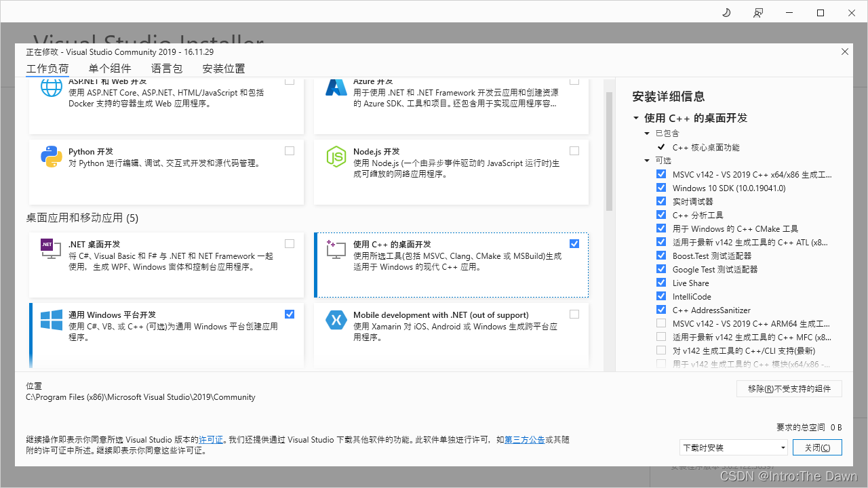Viewport: 868px width, 488px height.
Task: Uncheck the C++ profiling tools option
Action: (x=661, y=215)
